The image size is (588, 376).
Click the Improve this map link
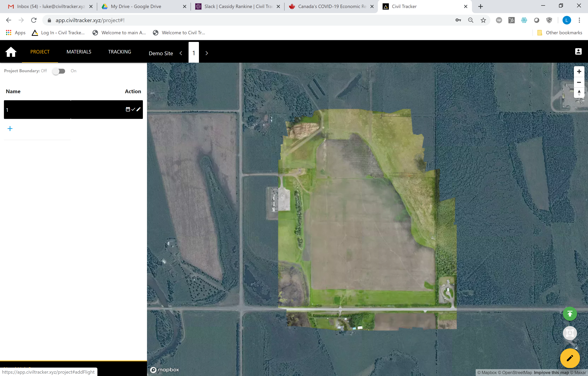pos(551,373)
